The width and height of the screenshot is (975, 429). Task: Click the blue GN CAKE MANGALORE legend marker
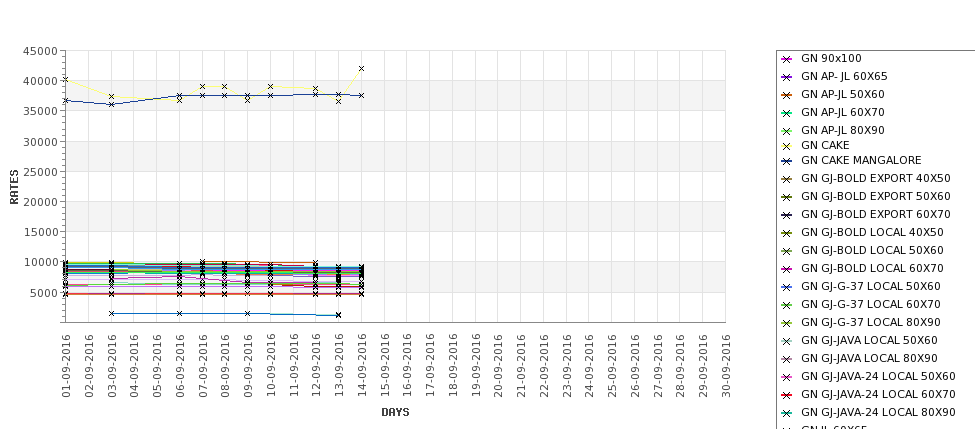(x=787, y=161)
